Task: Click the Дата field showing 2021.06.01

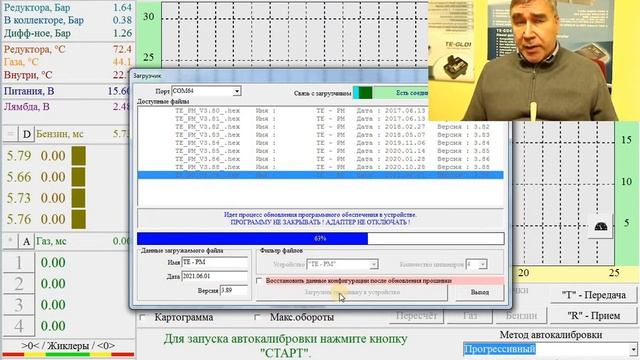Action: tap(215, 276)
